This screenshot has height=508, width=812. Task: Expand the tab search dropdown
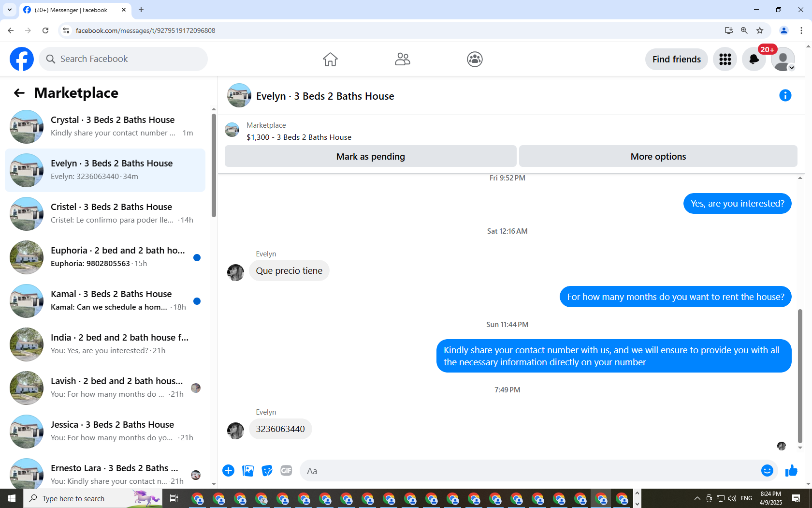point(10,10)
